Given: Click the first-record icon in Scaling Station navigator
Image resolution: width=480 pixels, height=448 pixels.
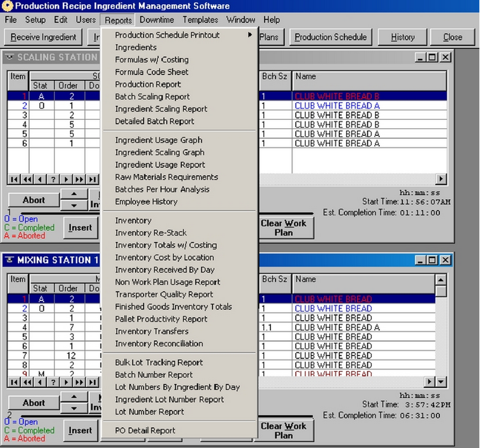Looking at the screenshot, I should (14, 179).
